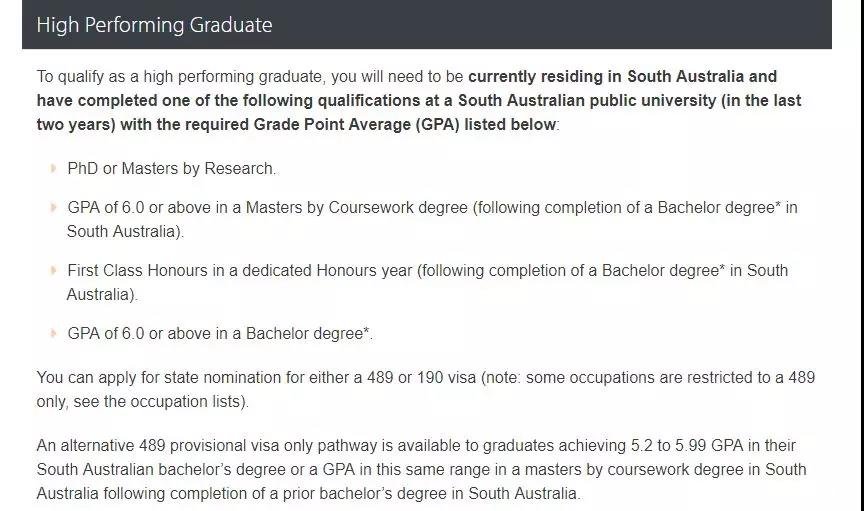Screen dimensions: 864x511
Task: Collapse the High Performing Graduate header bar
Action: tap(426, 24)
